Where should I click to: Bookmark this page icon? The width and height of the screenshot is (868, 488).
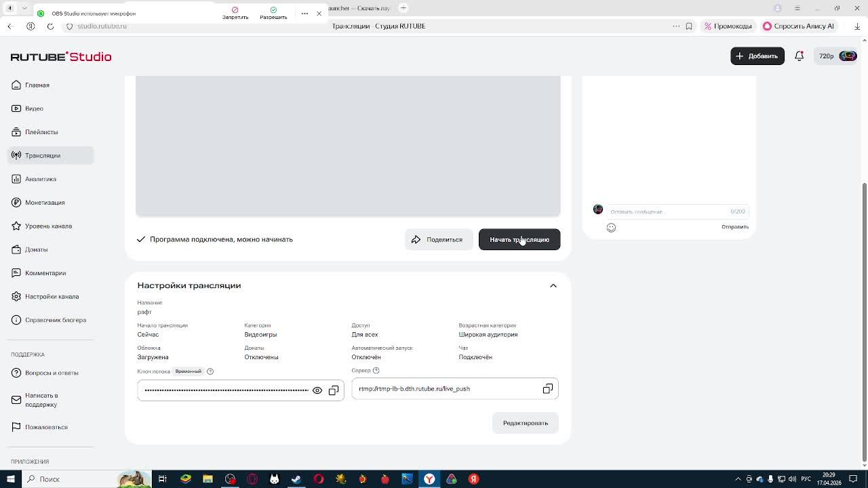coord(689,26)
